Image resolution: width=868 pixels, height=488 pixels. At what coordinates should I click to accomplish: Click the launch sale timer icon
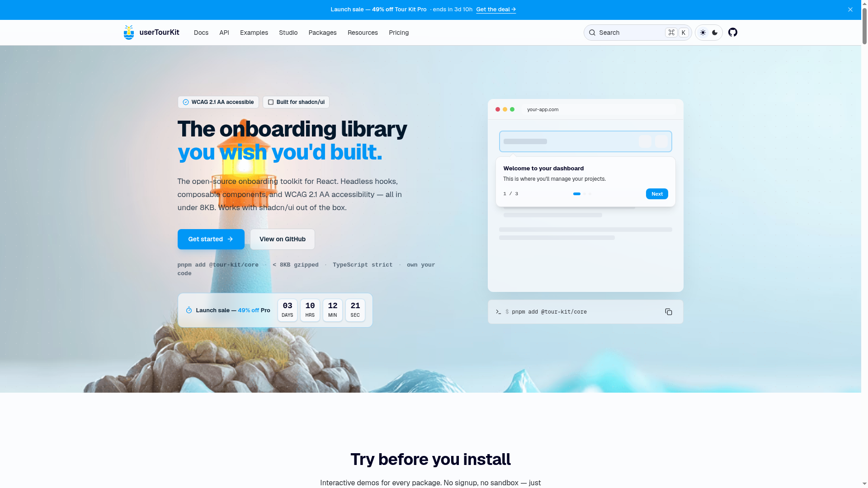coord(189,310)
